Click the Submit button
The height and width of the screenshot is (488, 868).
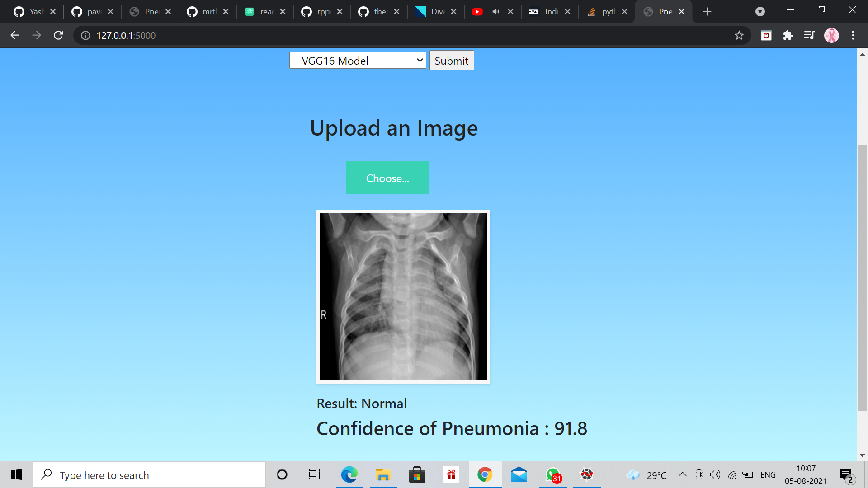coord(451,60)
